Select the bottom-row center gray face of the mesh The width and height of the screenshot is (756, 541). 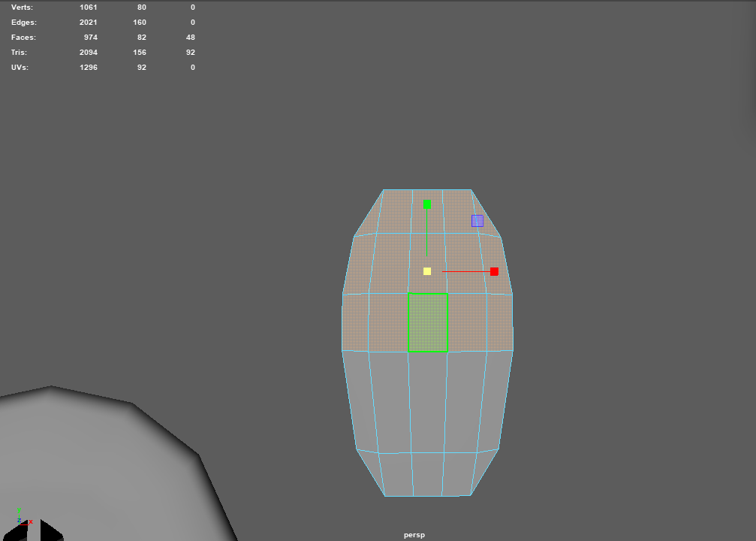point(428,474)
